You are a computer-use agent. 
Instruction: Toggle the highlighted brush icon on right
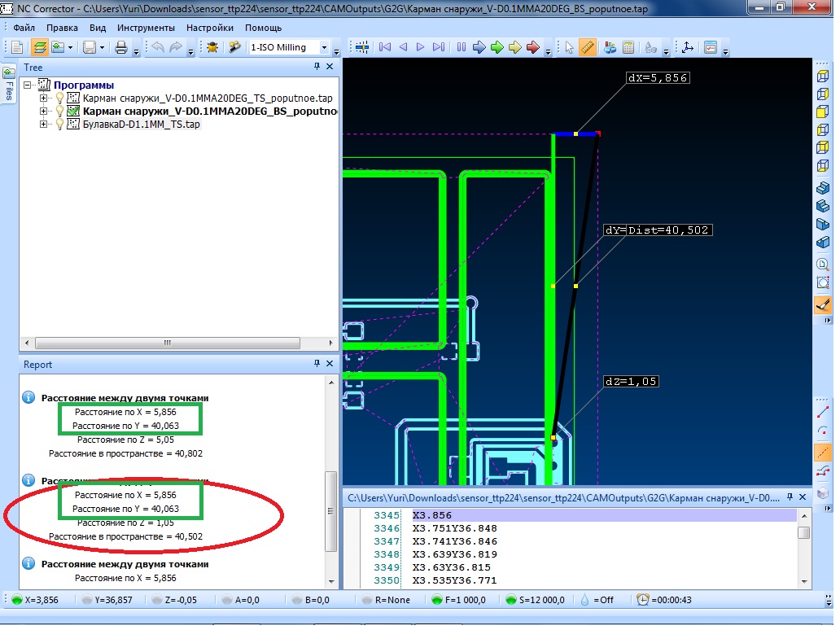(823, 305)
